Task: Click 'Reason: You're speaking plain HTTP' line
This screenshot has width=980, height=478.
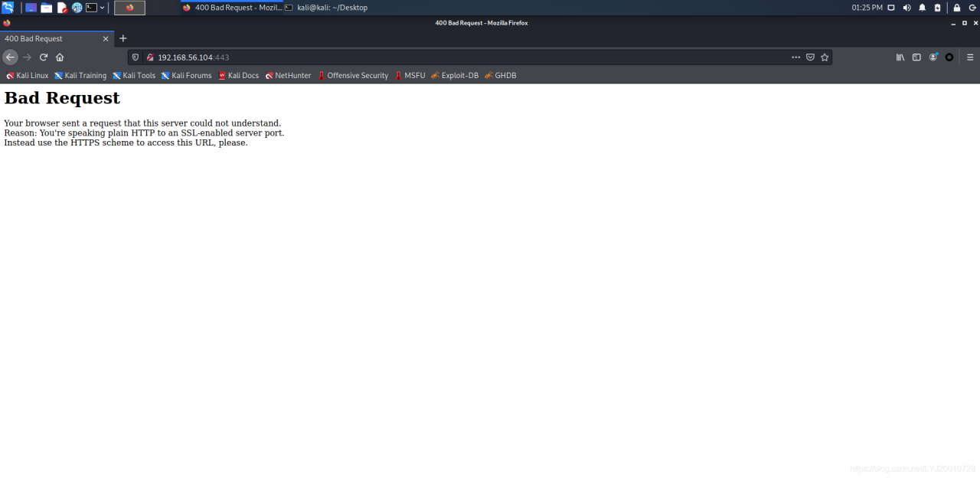Action: (x=144, y=133)
